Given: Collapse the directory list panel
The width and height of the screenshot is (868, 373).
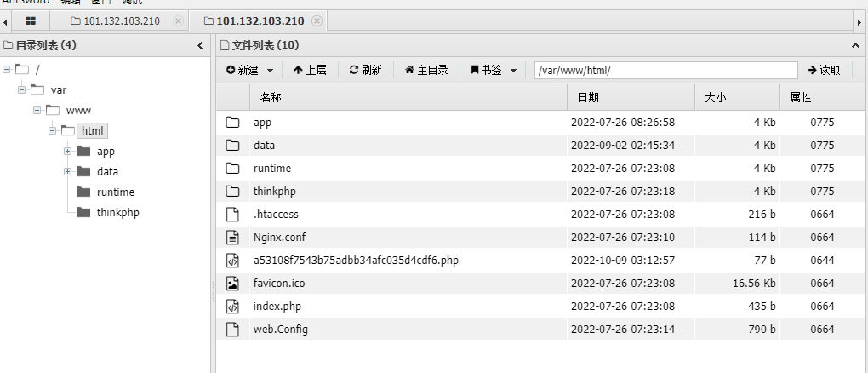Looking at the screenshot, I should tap(200, 45).
